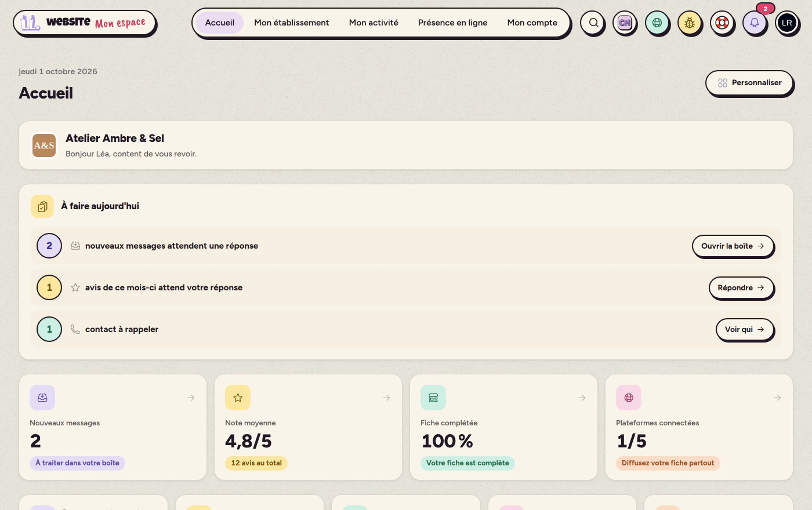
Task: Click the purple 2 count badge for messages
Action: (49, 246)
